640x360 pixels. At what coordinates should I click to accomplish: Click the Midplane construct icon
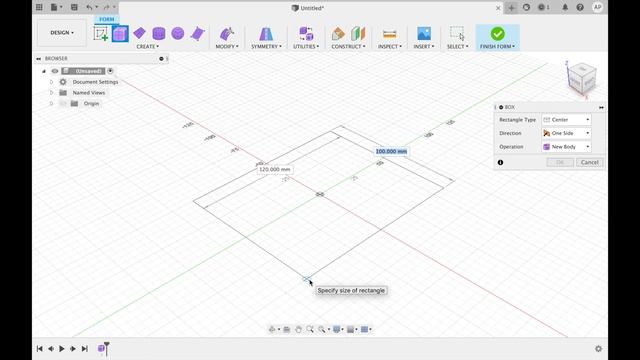(358, 33)
